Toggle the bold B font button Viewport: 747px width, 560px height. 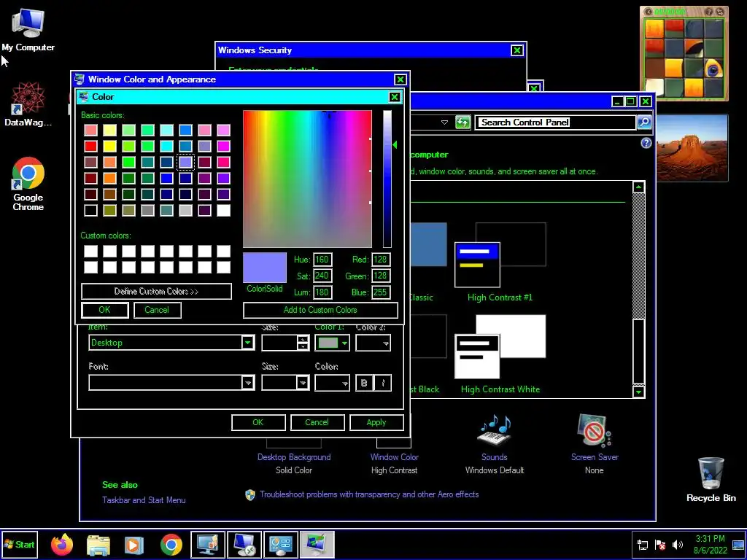click(x=365, y=383)
